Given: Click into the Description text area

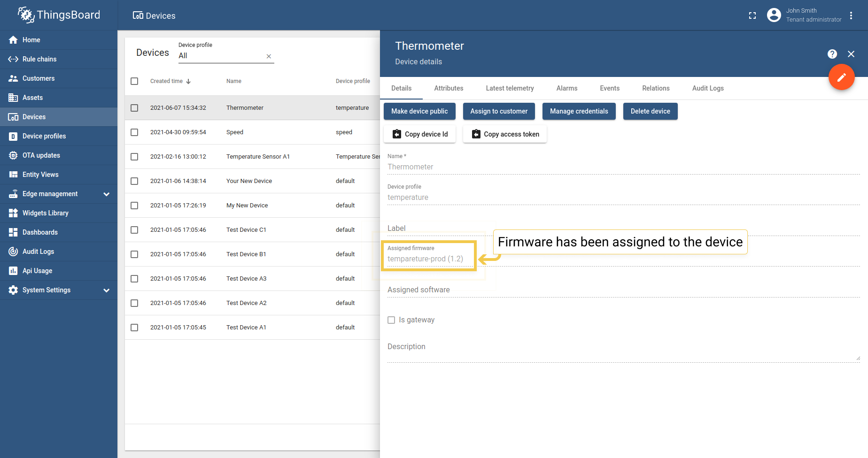Looking at the screenshot, I should (623, 353).
